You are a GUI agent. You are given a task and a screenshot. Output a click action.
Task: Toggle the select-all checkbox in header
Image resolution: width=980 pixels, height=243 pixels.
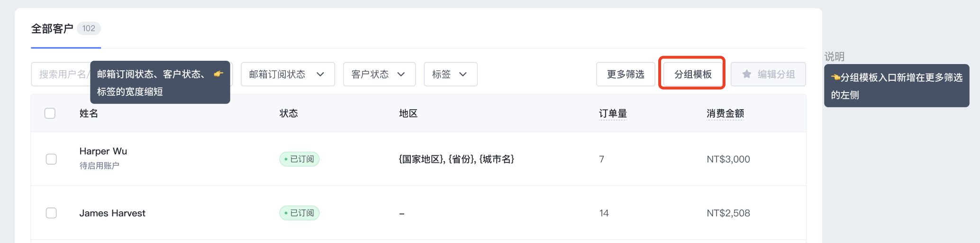pyautogui.click(x=50, y=113)
